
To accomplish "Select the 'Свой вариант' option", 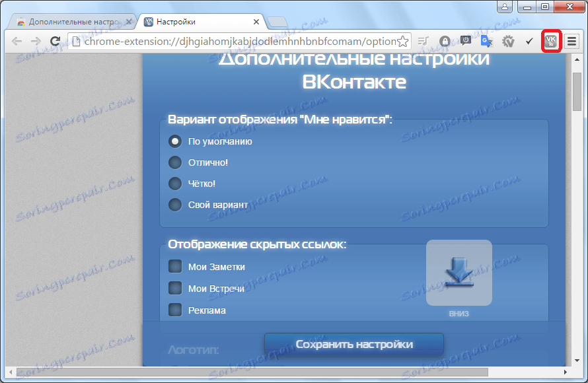I will point(175,205).
